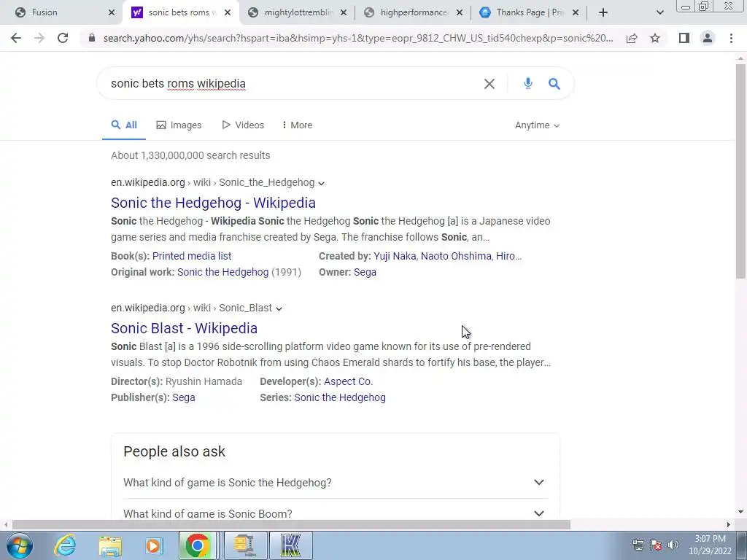
Task: Follow the Printed media list link
Action: click(192, 256)
